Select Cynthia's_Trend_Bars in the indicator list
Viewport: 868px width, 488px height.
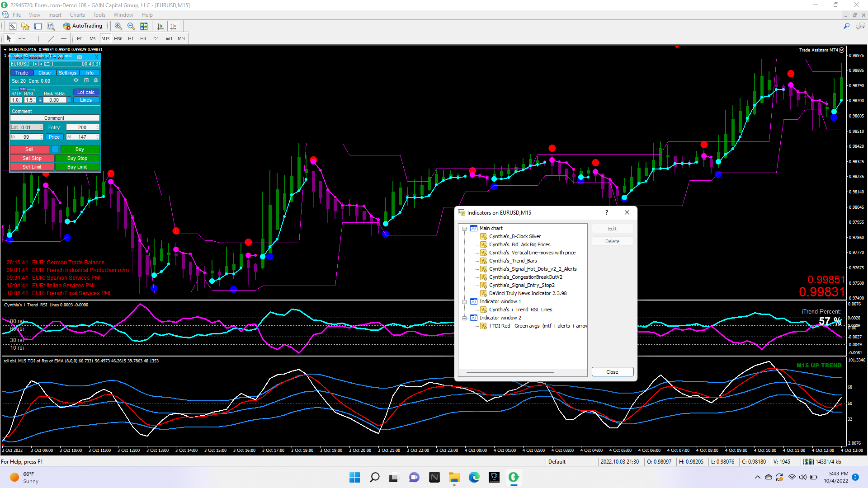click(513, 261)
